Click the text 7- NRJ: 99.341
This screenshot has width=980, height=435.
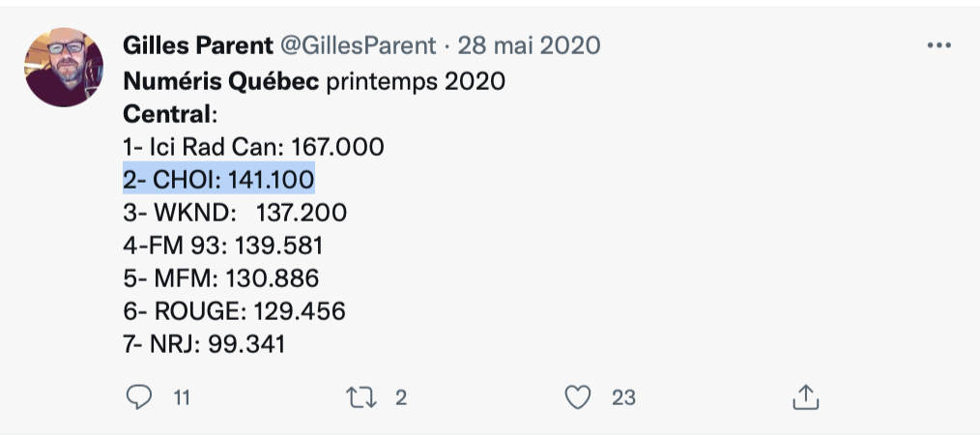(204, 343)
